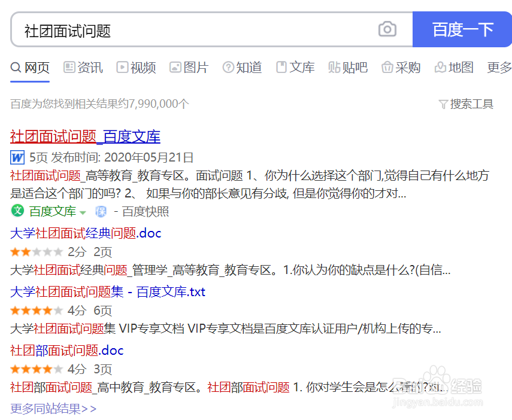The width and height of the screenshot is (512, 420).
Task: Click the 保 guarantee badge icon
Action: [x=101, y=211]
